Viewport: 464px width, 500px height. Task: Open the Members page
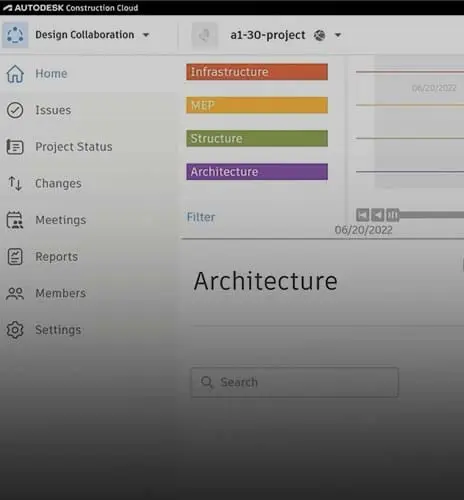tap(61, 293)
